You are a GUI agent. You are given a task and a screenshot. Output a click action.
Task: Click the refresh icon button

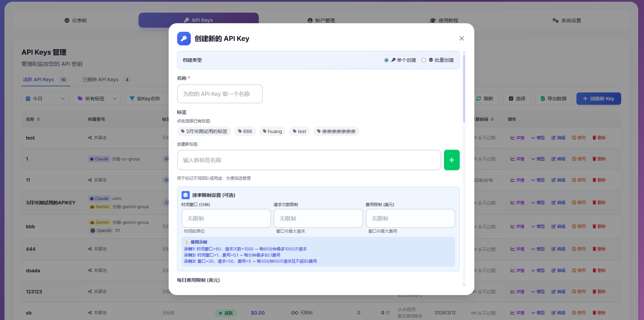point(479,99)
